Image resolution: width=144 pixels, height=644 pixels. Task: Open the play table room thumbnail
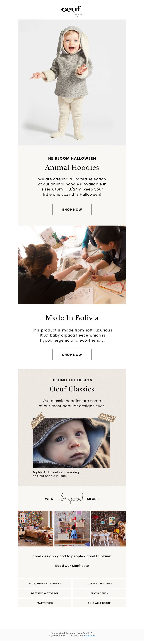click(x=108, y=528)
